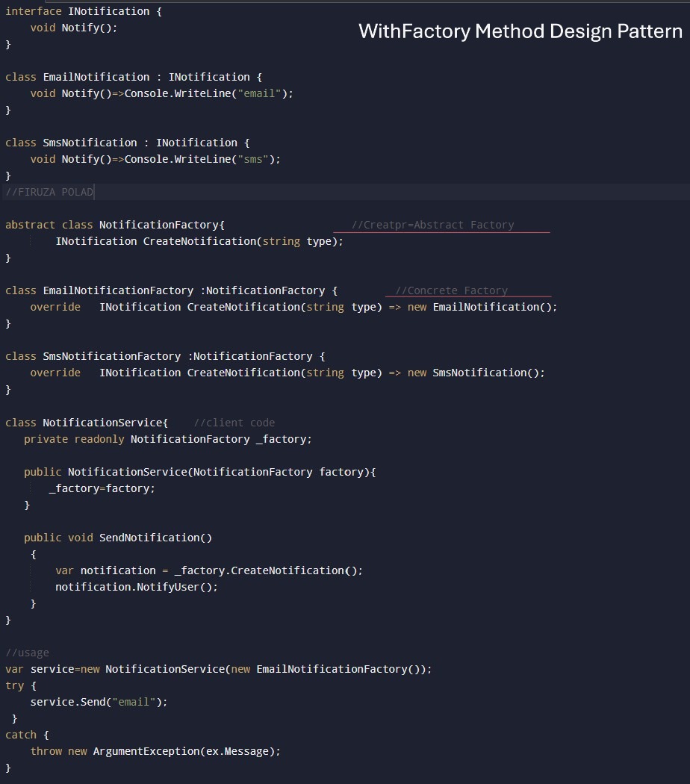The width and height of the screenshot is (690, 784).
Task: Click the '//usage' comment
Action: pos(27,653)
